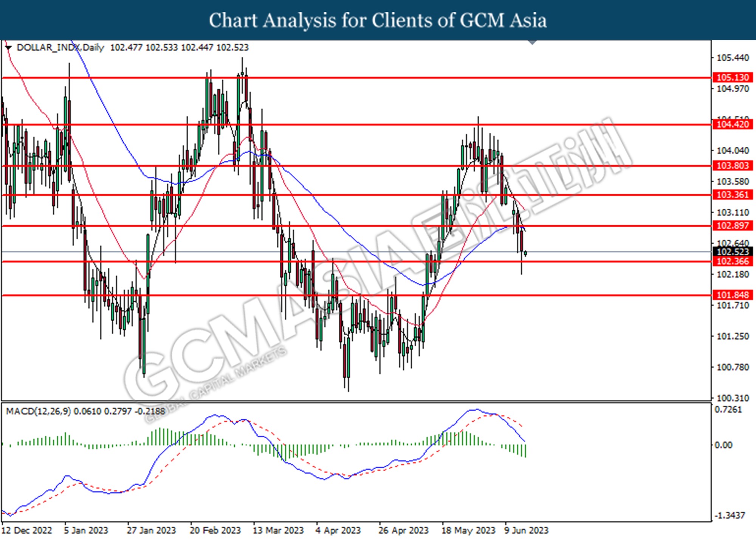Select the 101.848 red price label
Viewport: 756px width, 540px height.
coord(733,295)
